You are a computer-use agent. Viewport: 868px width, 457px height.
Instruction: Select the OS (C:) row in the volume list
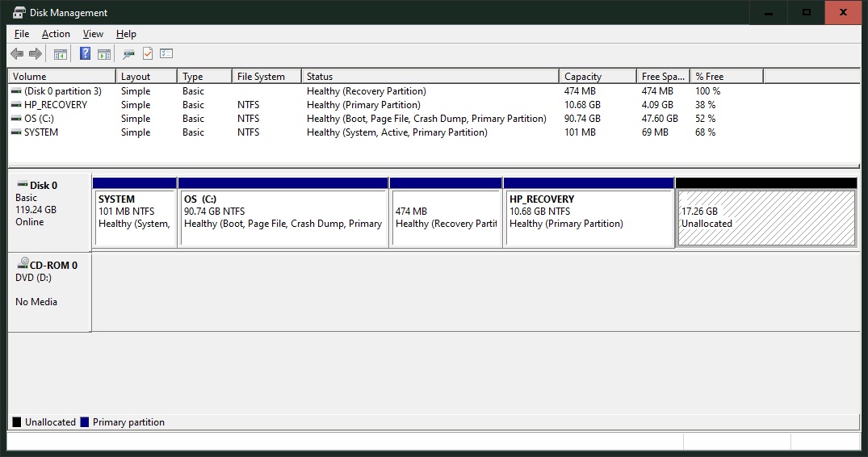point(39,119)
